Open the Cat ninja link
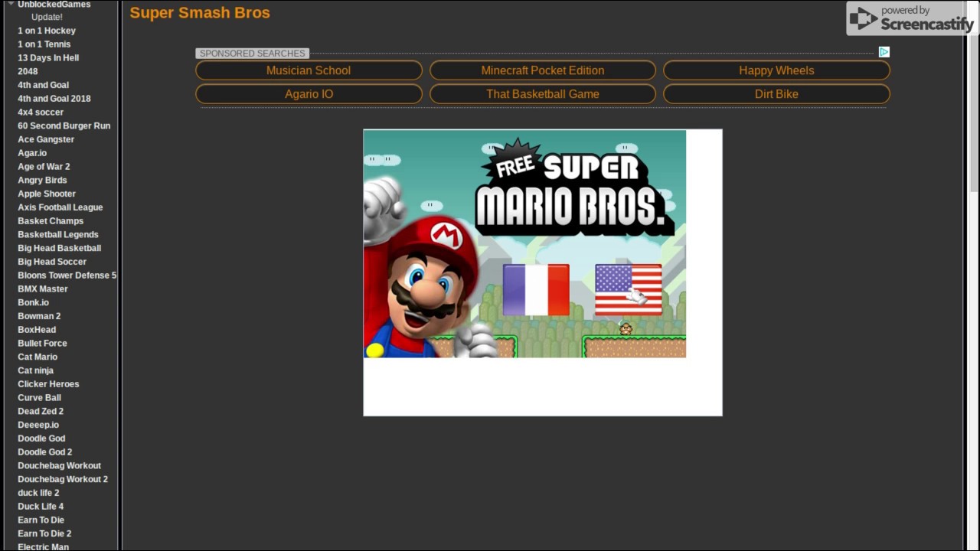This screenshot has height=551, width=980. click(x=35, y=370)
